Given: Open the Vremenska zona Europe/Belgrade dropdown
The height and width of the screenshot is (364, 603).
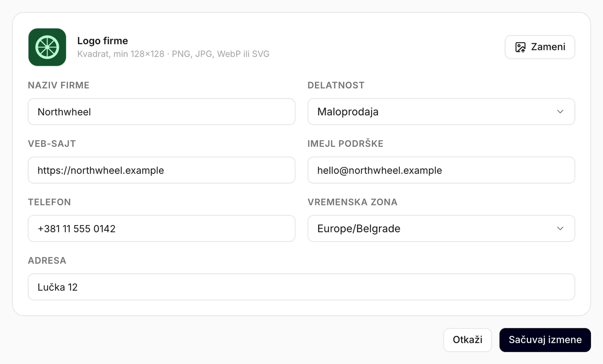Looking at the screenshot, I should 441,228.
